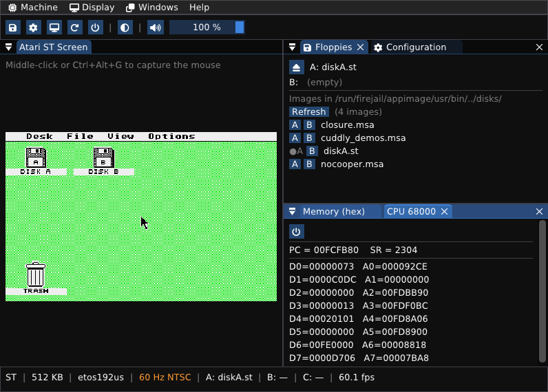Viewport: 548px width, 392px height.
Task: Click the CPU panel vertical scrollbar
Action: pyautogui.click(x=542, y=292)
